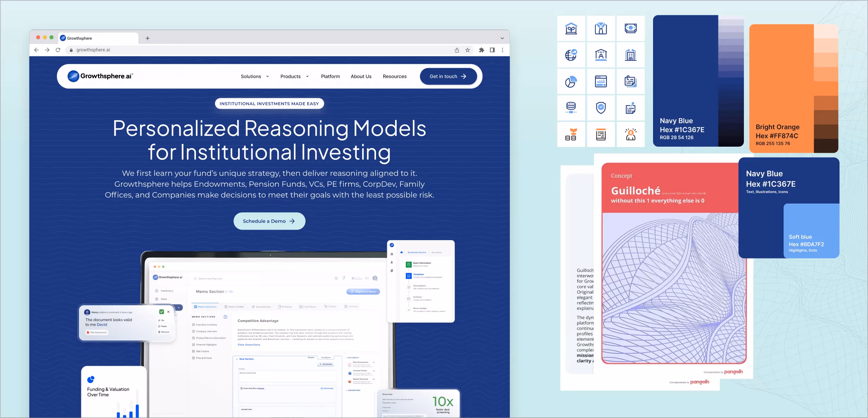Viewport: 868px width, 418px height.
Task: Click the growthsphere.ai address bar
Action: pyautogui.click(x=93, y=50)
